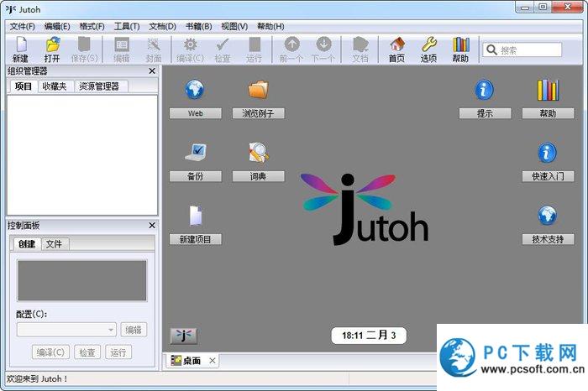
Task: Click the 首页 house toolbar icon
Action: click(397, 44)
